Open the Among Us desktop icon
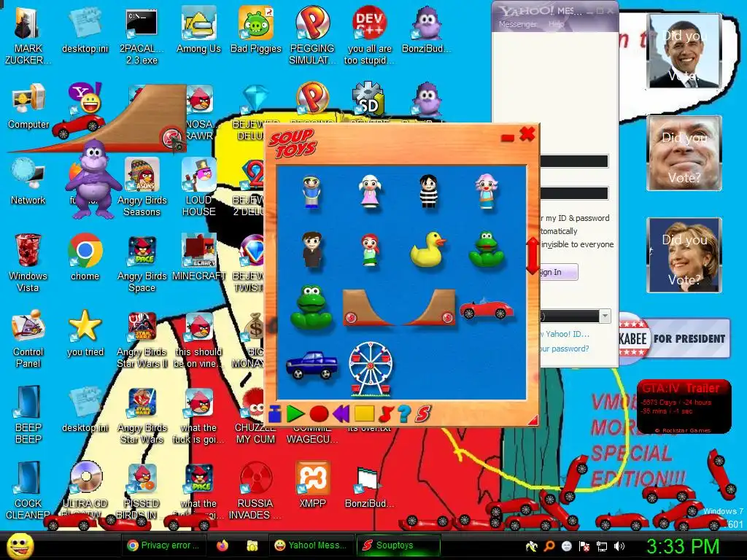The width and height of the screenshot is (747, 560). tap(198, 31)
